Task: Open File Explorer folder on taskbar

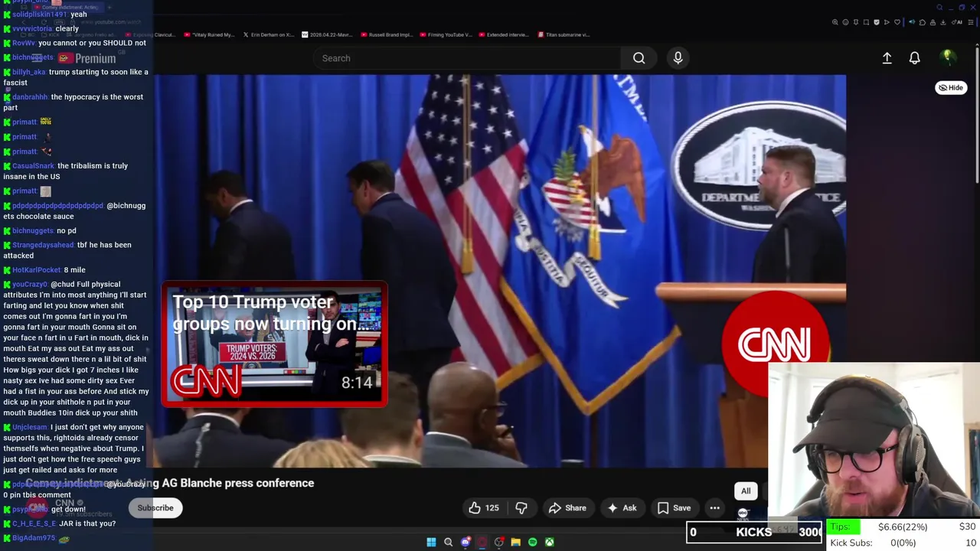Action: (x=515, y=543)
